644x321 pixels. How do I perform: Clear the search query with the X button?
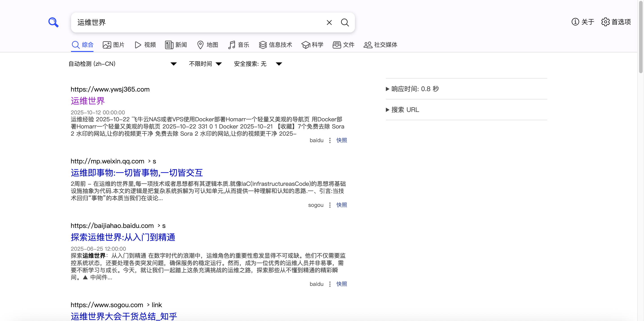329,22
